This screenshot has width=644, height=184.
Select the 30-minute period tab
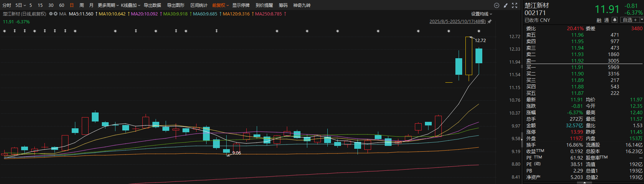click(x=51, y=5)
